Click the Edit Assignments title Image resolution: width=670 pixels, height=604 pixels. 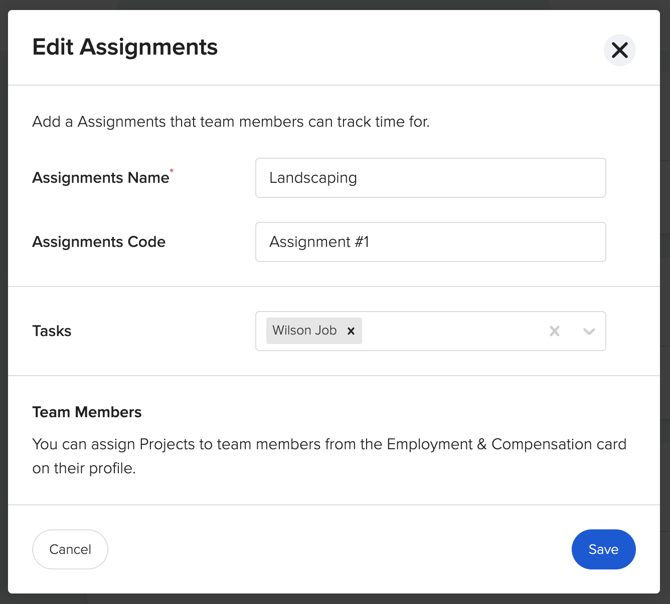pos(125,47)
